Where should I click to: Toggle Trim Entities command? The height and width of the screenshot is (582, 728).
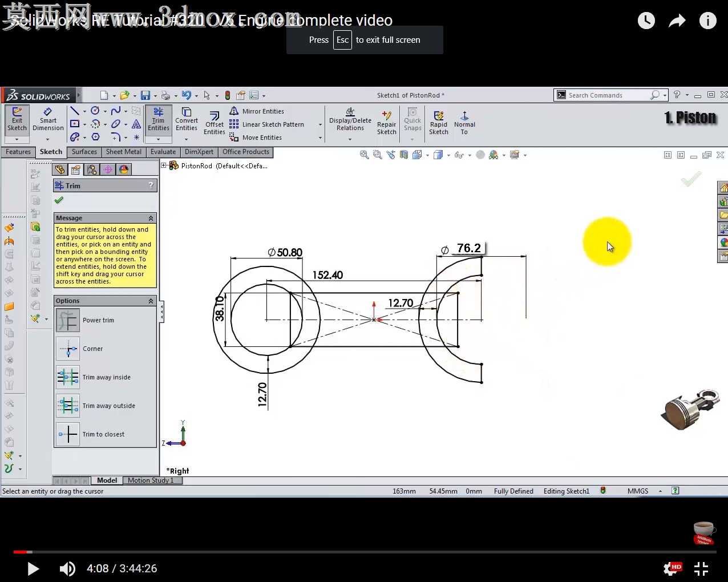pos(159,120)
